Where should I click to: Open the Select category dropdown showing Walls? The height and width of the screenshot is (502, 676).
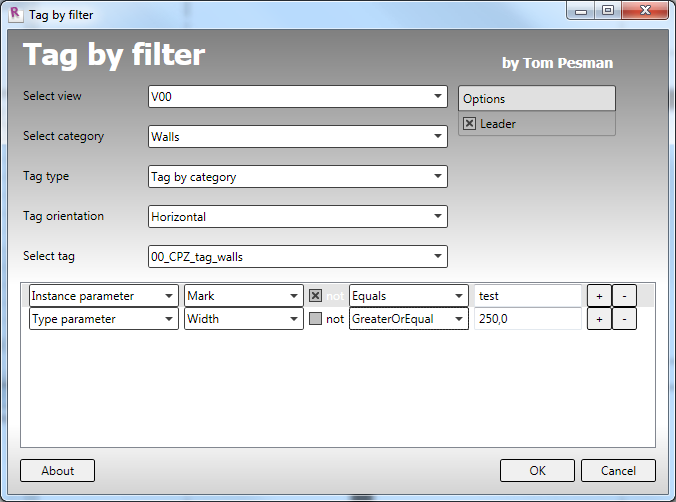click(297, 136)
